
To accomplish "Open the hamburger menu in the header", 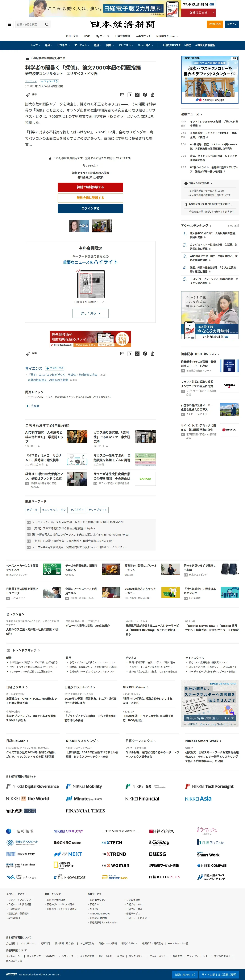I will pyautogui.click(x=10, y=24).
